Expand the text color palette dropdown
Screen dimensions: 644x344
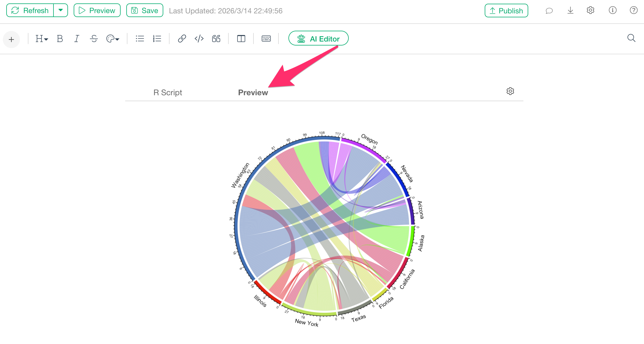[x=113, y=39]
